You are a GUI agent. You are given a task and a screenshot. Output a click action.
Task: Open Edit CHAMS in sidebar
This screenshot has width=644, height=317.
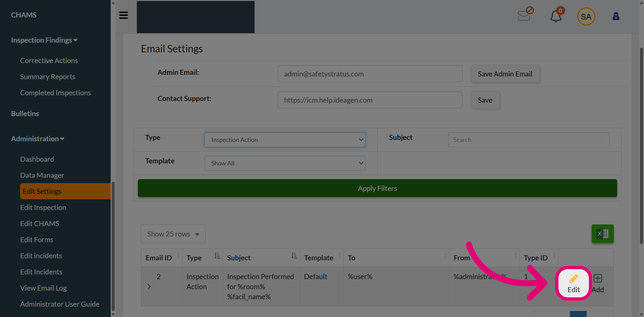pyautogui.click(x=40, y=223)
